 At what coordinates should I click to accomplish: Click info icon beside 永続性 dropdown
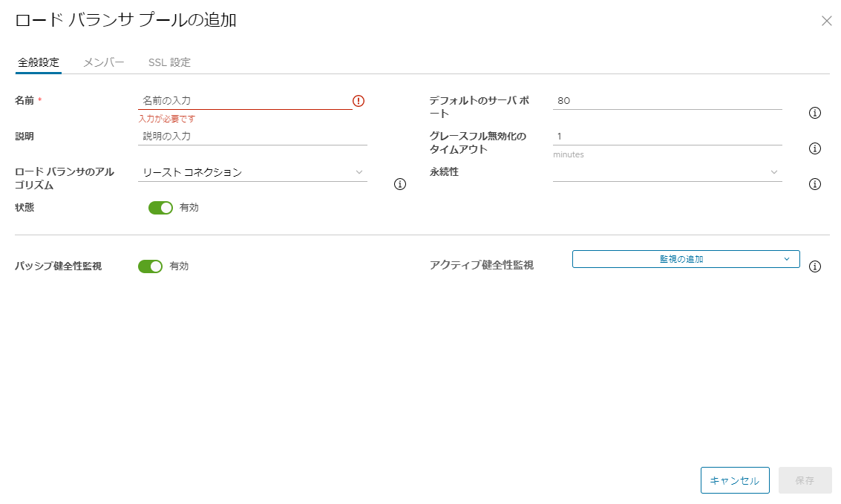pos(814,184)
